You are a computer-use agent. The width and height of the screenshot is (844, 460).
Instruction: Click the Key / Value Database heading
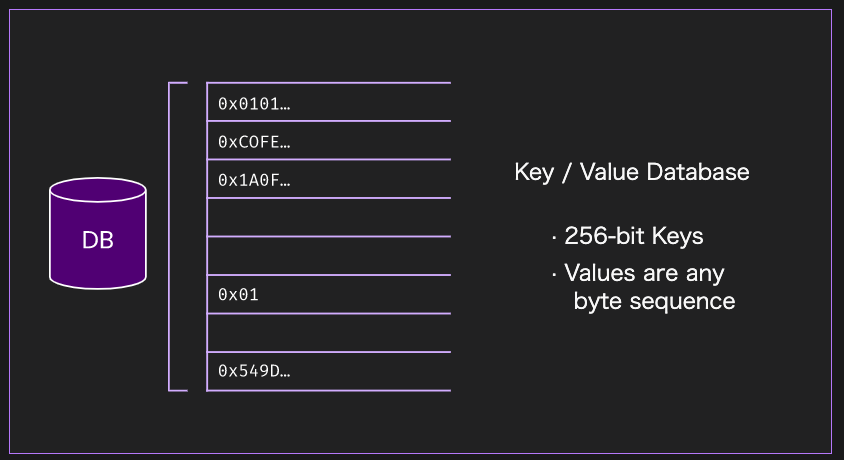click(x=631, y=173)
